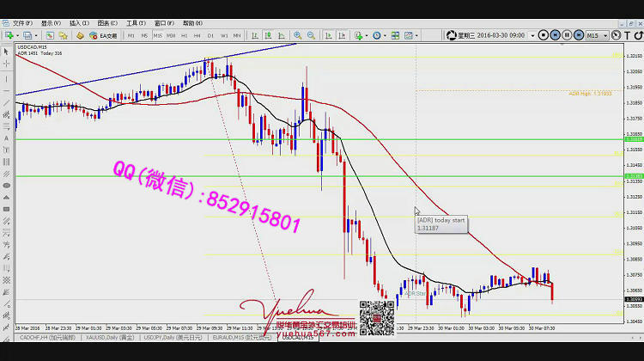Click the candlestick chart type icon
Screen dimensions: 644x361
click(x=269, y=35)
